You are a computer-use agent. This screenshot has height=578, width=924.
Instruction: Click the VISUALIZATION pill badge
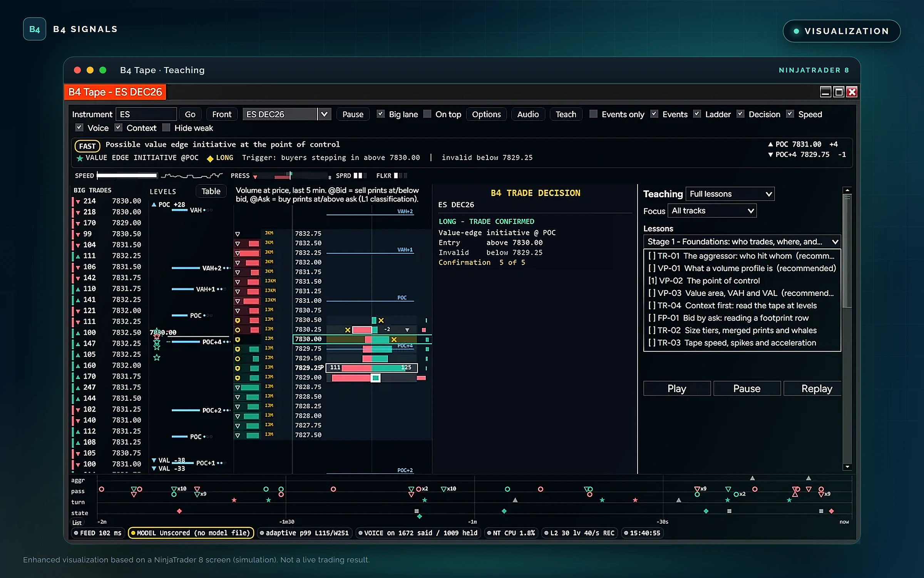(842, 31)
